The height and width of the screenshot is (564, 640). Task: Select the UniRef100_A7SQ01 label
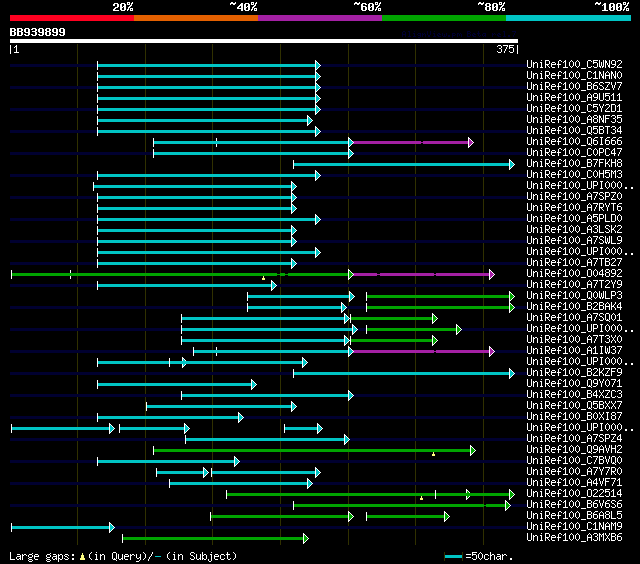574,318
